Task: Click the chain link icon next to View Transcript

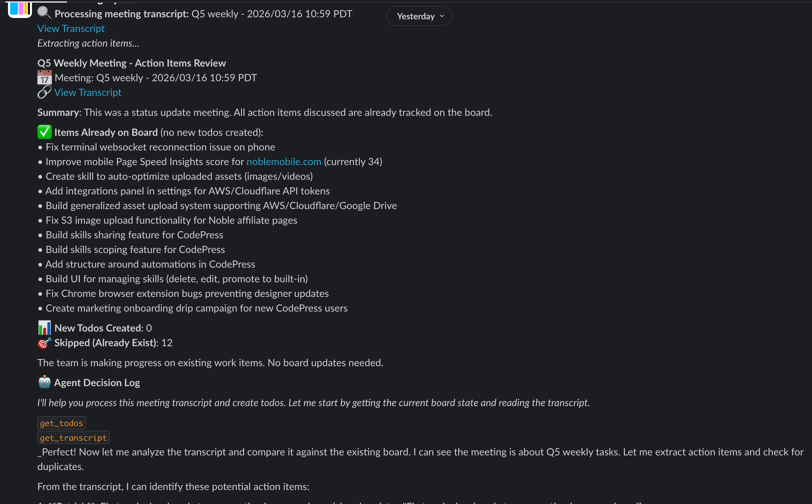Action: coord(44,92)
